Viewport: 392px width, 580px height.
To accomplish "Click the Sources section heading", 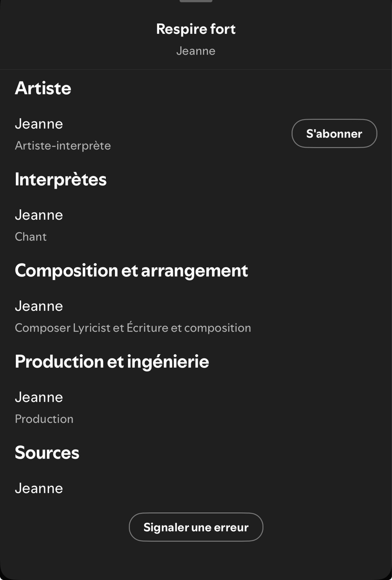I will [47, 453].
